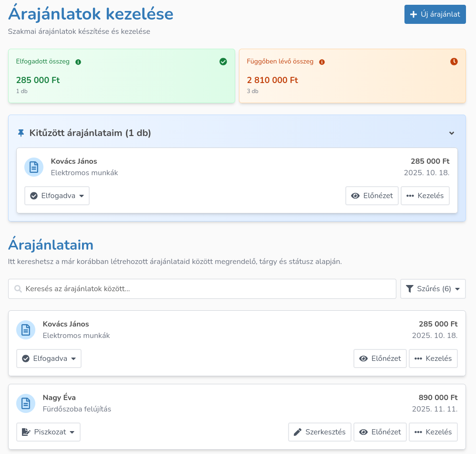Click the orange clock icon on pending amount
This screenshot has height=454, width=476.
point(454,61)
